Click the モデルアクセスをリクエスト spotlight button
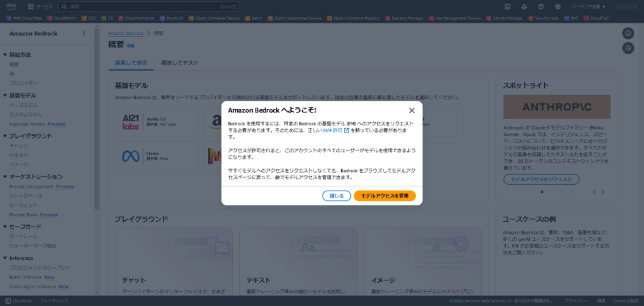This screenshot has height=306, width=644. tap(541, 179)
